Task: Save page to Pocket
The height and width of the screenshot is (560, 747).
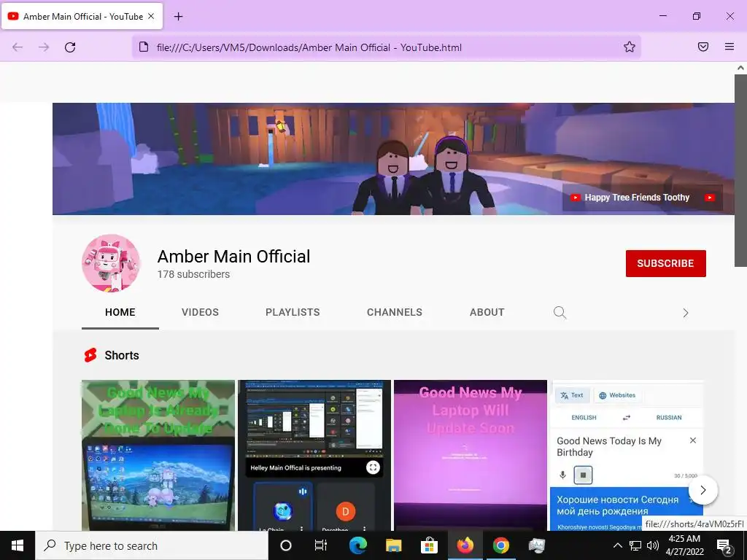Action: [703, 47]
